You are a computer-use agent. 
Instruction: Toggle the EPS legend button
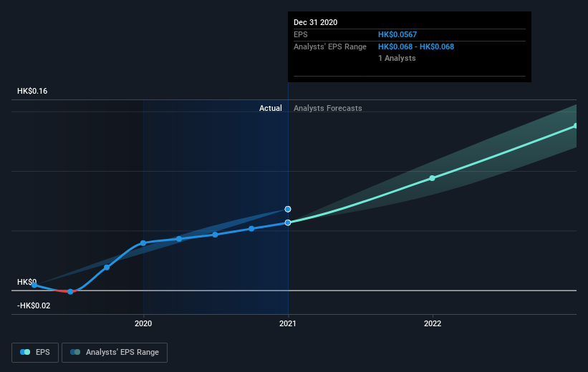35,352
